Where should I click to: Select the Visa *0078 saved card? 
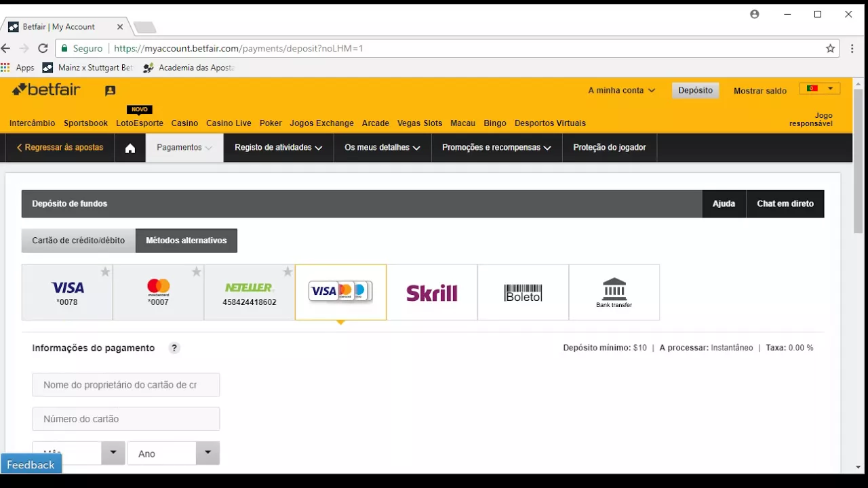[x=67, y=292]
